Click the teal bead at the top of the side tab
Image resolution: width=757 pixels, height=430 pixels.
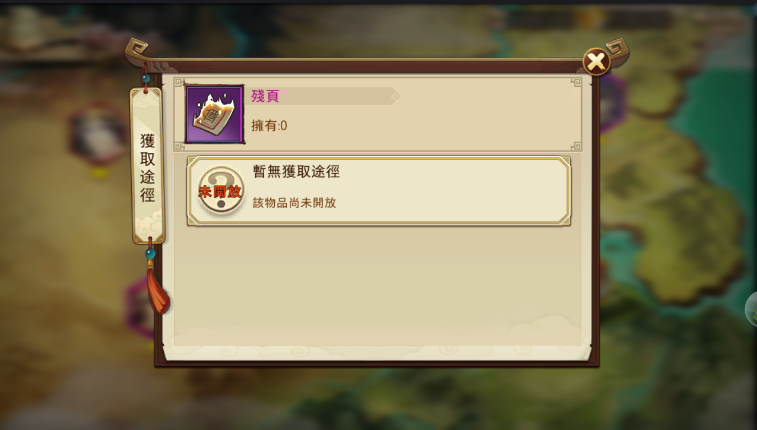coord(146,78)
